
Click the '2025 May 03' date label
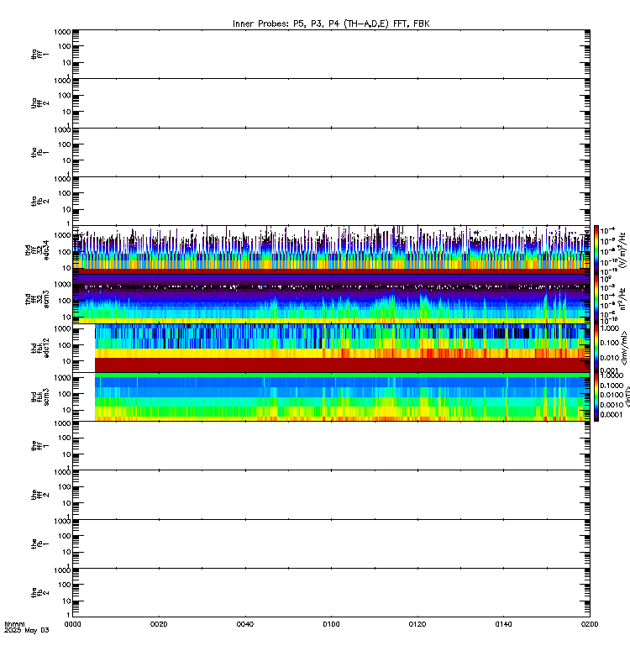27,631
